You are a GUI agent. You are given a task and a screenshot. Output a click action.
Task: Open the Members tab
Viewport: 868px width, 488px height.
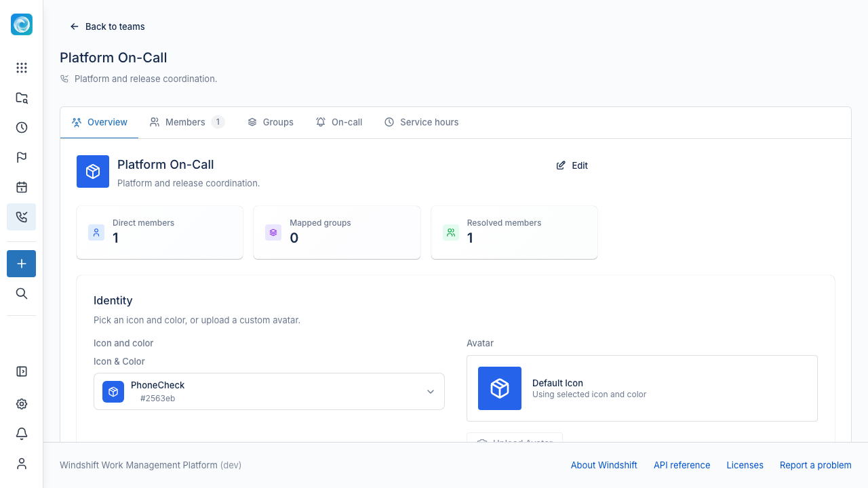tap(187, 122)
